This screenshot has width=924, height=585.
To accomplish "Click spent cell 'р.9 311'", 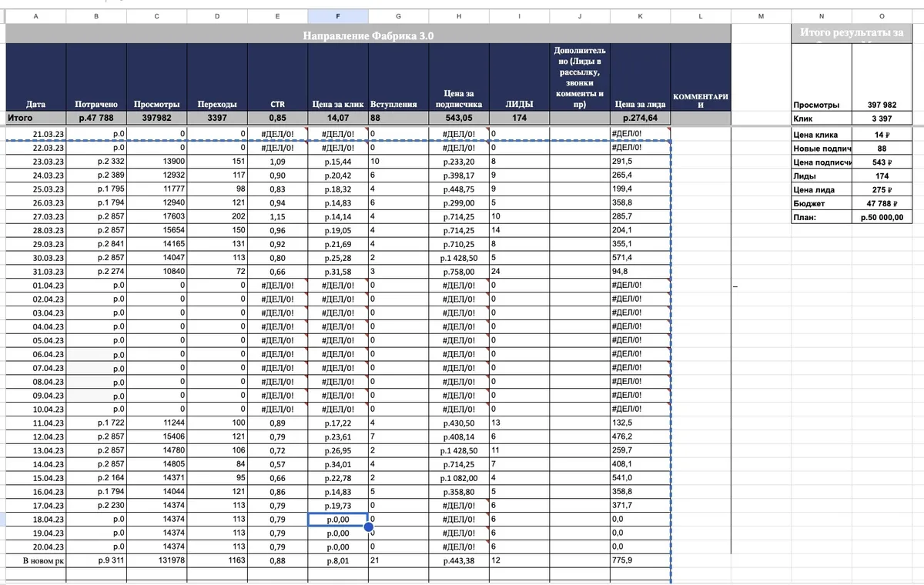I will pos(96,560).
